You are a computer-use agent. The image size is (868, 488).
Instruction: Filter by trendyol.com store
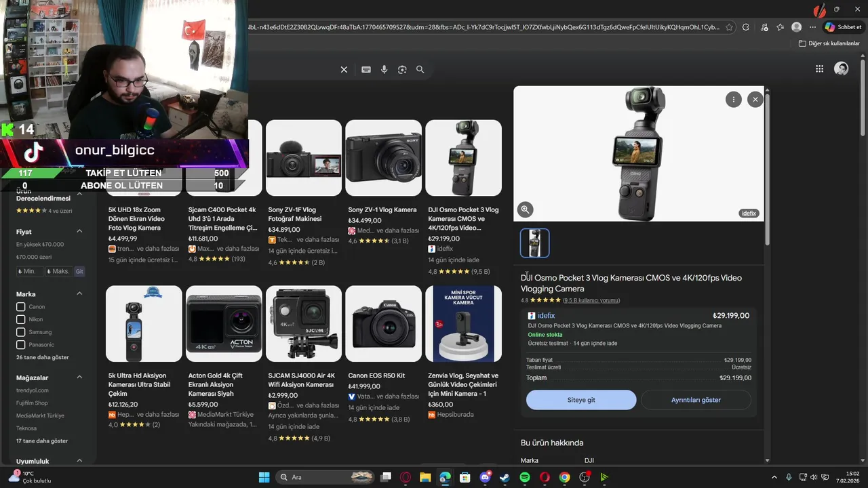click(x=32, y=390)
